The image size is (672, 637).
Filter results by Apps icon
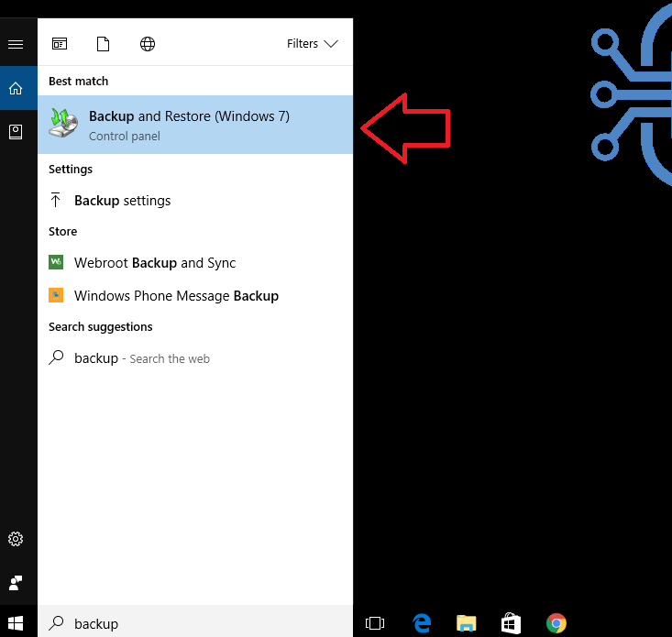coord(60,44)
